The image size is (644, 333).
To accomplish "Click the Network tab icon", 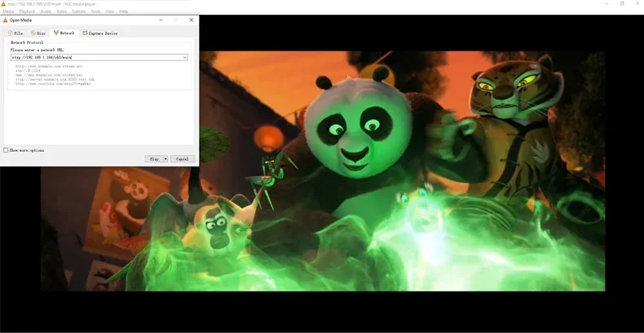I will click(x=56, y=33).
